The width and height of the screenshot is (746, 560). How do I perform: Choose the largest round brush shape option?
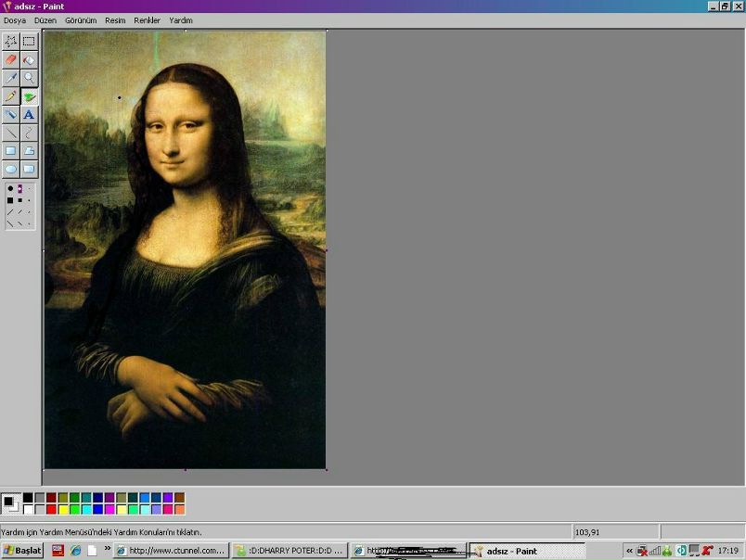pyautogui.click(x=10, y=188)
